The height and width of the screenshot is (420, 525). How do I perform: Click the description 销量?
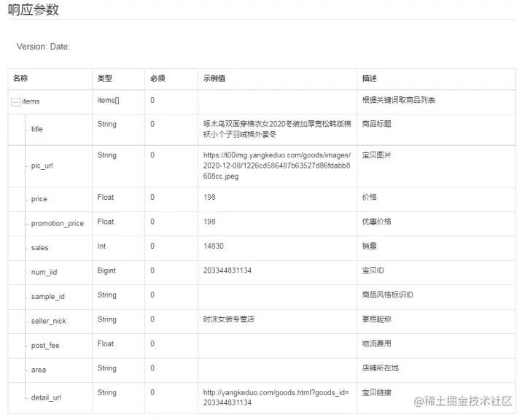coord(369,246)
